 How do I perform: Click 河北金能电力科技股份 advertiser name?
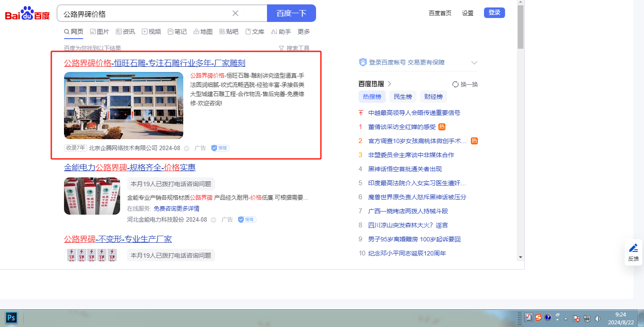pos(156,219)
